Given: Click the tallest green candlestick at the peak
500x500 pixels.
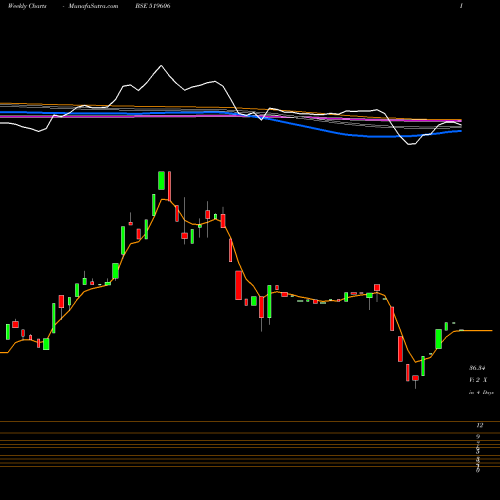Looking at the screenshot, I should click(x=161, y=181).
